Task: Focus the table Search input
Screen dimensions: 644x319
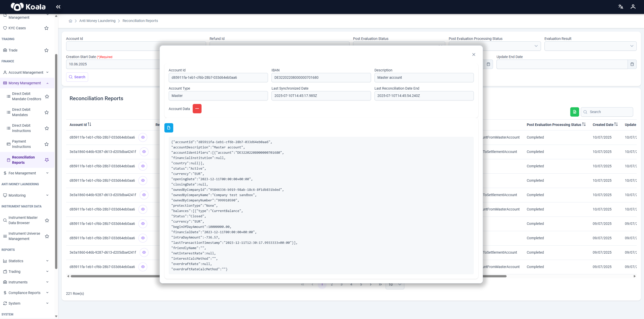Action: (x=607, y=112)
